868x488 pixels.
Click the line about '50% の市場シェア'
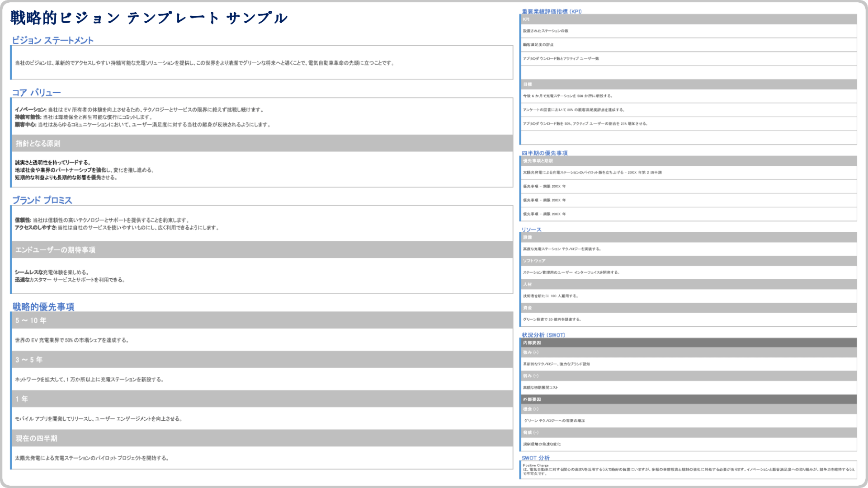[72, 340]
